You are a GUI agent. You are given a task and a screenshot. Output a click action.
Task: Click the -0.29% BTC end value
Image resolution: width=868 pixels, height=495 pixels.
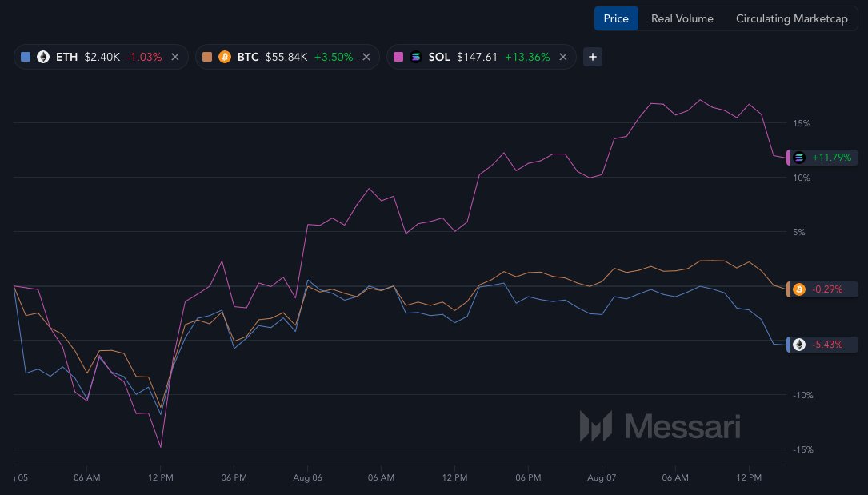[x=827, y=289]
